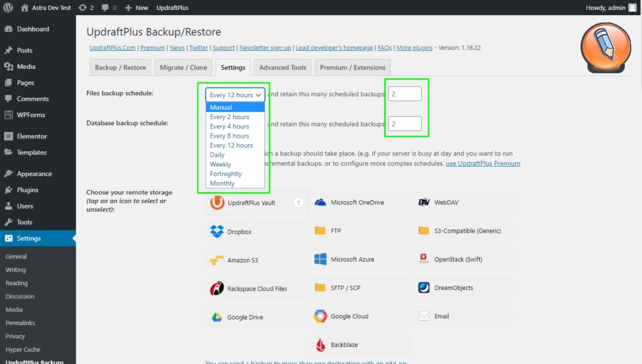This screenshot has width=642, height=364.
Task: Select the UpdraftPlus Vault storage icon
Action: click(217, 202)
